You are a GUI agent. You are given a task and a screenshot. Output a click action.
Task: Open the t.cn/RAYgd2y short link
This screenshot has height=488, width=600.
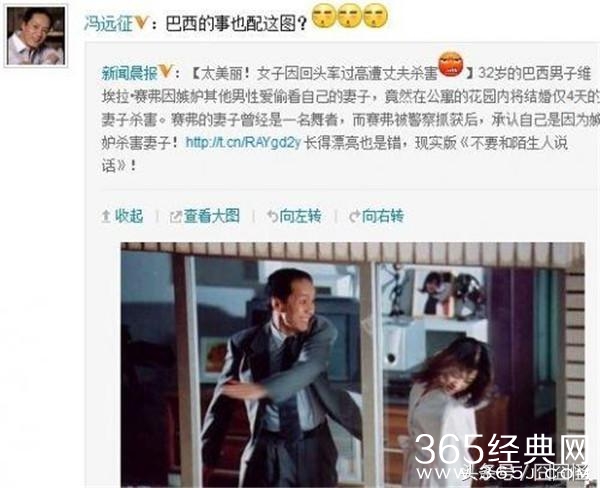point(243,142)
